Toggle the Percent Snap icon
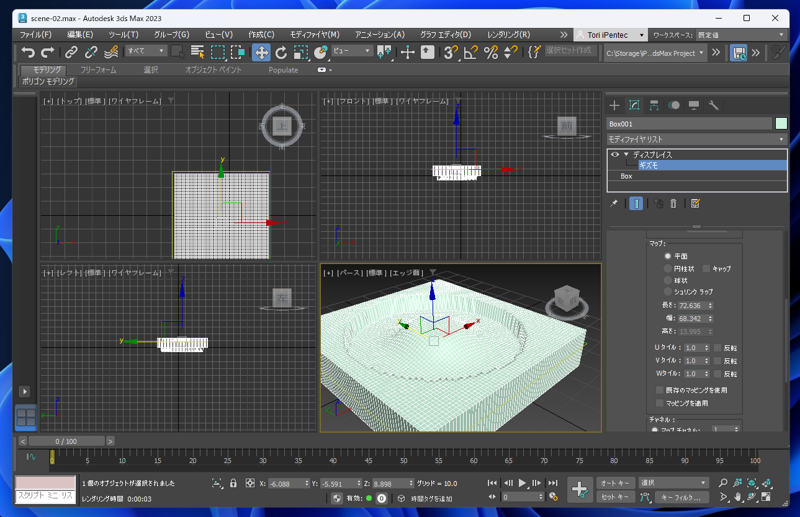This screenshot has width=800, height=517. [x=491, y=52]
